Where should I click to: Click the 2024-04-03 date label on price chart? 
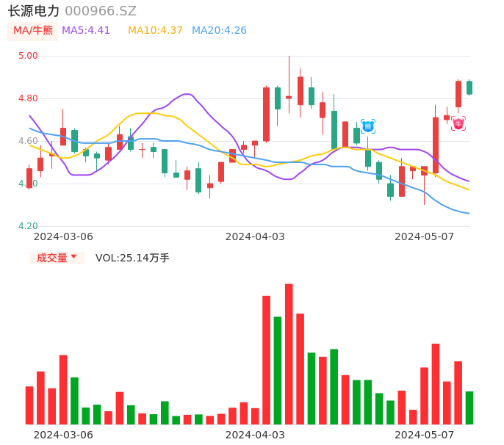pyautogui.click(x=254, y=236)
